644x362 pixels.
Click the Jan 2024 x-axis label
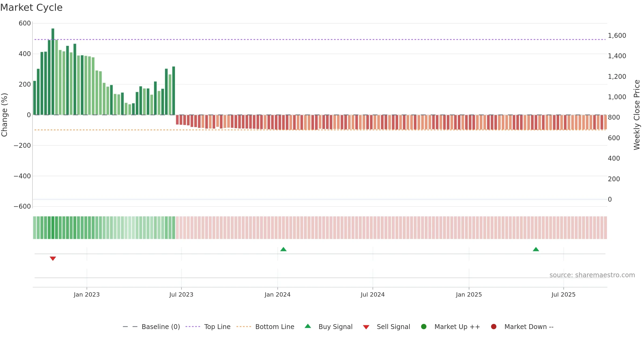tap(277, 295)
